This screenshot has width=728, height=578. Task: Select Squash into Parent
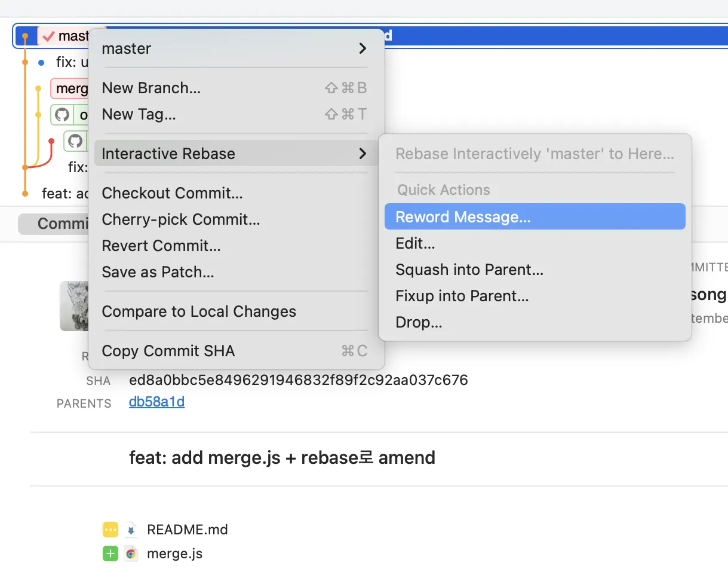tap(469, 270)
